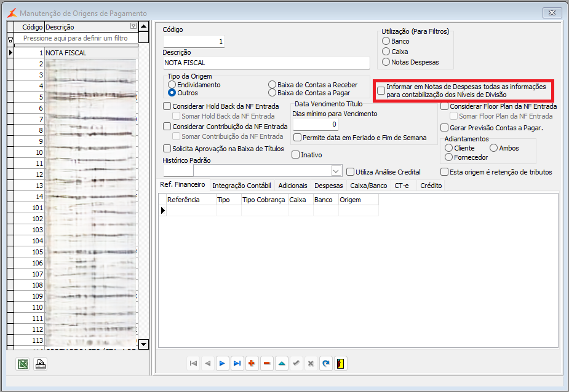Click the Código input field

tap(194, 41)
